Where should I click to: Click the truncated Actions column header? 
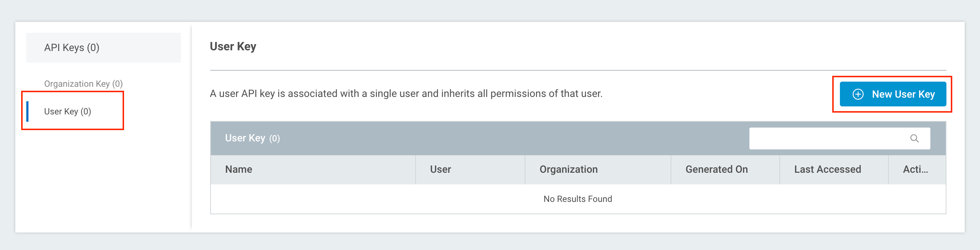click(915, 169)
